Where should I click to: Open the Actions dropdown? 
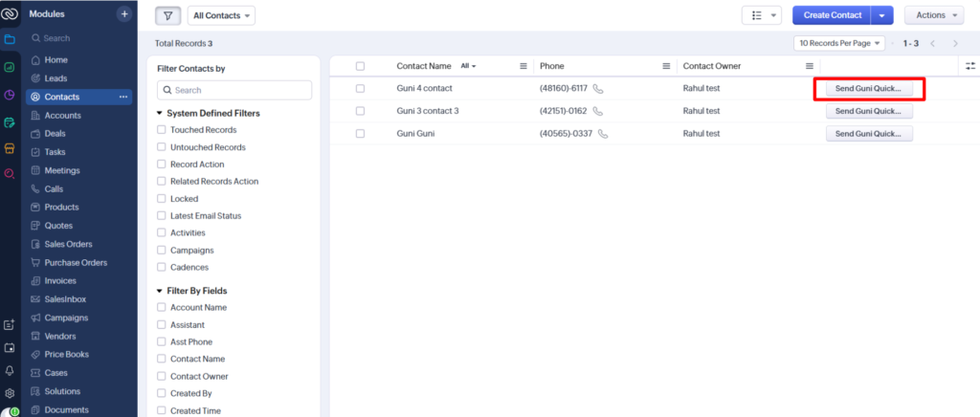[x=934, y=15]
